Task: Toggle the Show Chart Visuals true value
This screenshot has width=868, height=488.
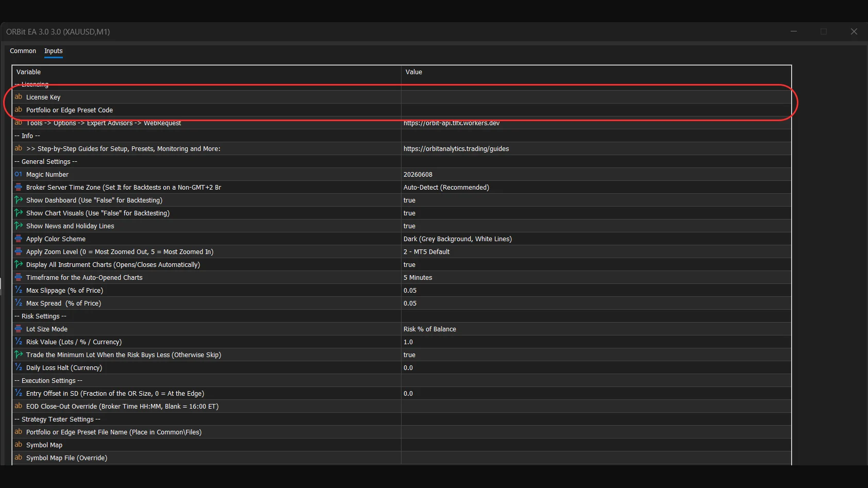Action: 596,213
